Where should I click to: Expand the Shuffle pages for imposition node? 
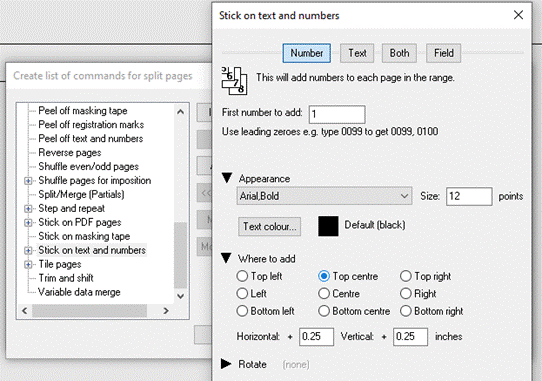pyautogui.click(x=28, y=180)
